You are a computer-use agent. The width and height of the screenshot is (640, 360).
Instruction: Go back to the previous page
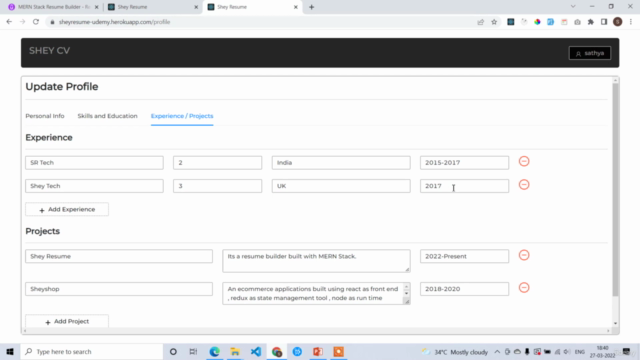pos(9,22)
